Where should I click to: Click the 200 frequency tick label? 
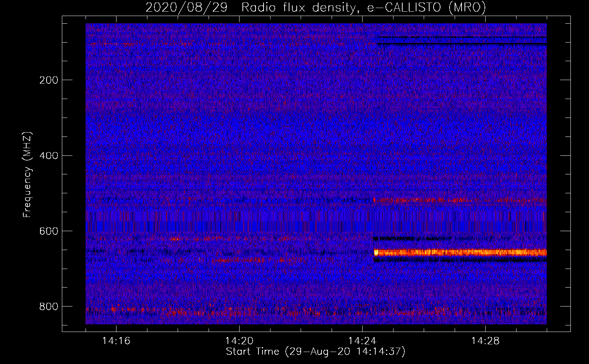[49, 80]
